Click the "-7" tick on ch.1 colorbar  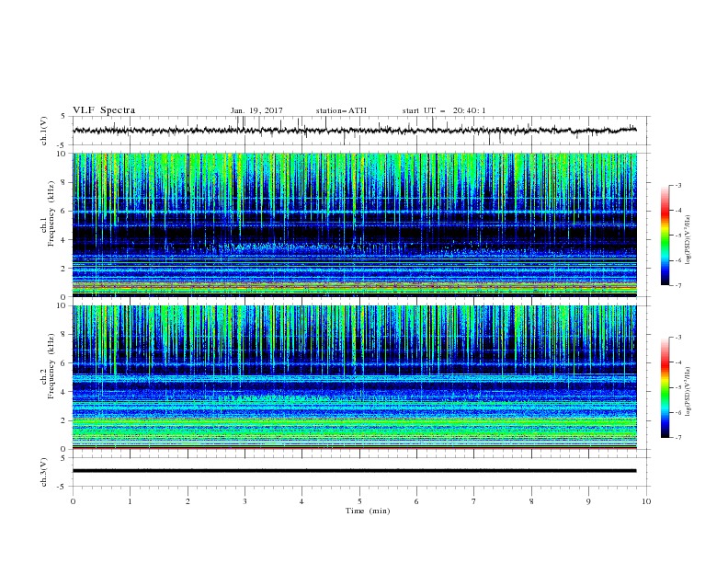tap(678, 285)
